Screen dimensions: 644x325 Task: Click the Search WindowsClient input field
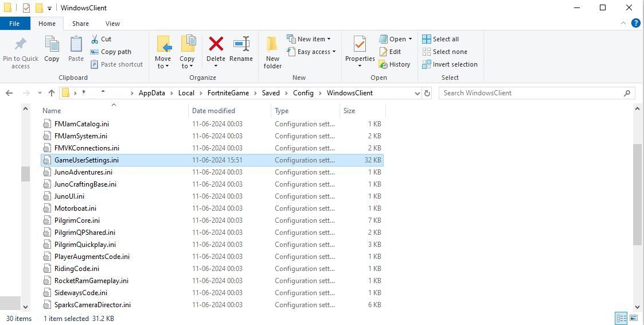pos(530,93)
